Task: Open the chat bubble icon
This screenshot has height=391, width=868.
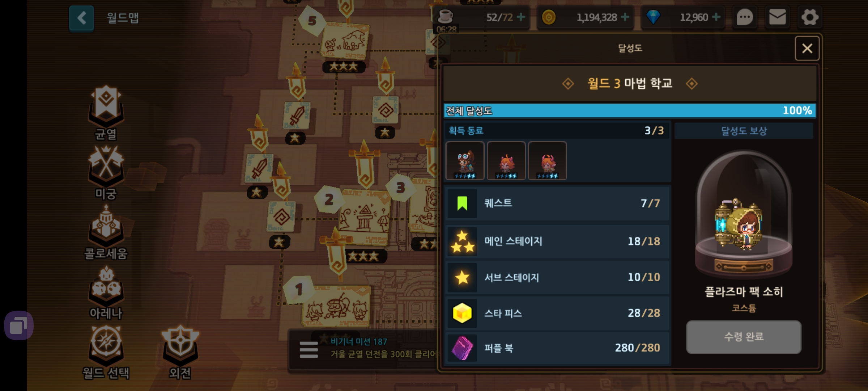Action: click(x=745, y=17)
